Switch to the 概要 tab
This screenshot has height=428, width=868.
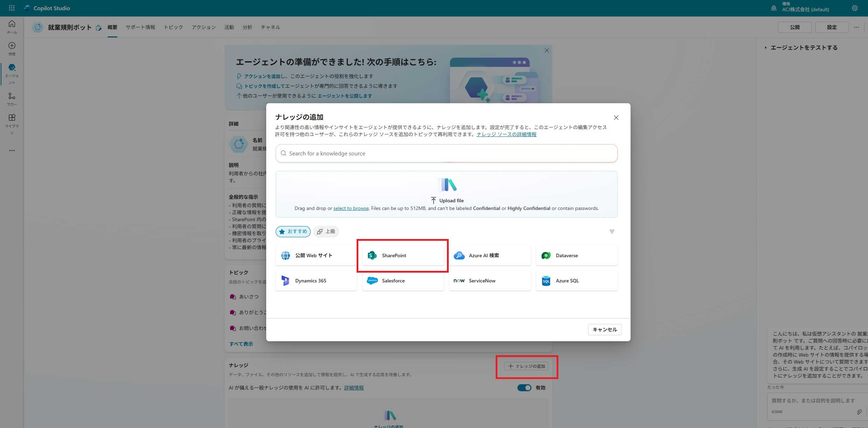click(x=112, y=27)
